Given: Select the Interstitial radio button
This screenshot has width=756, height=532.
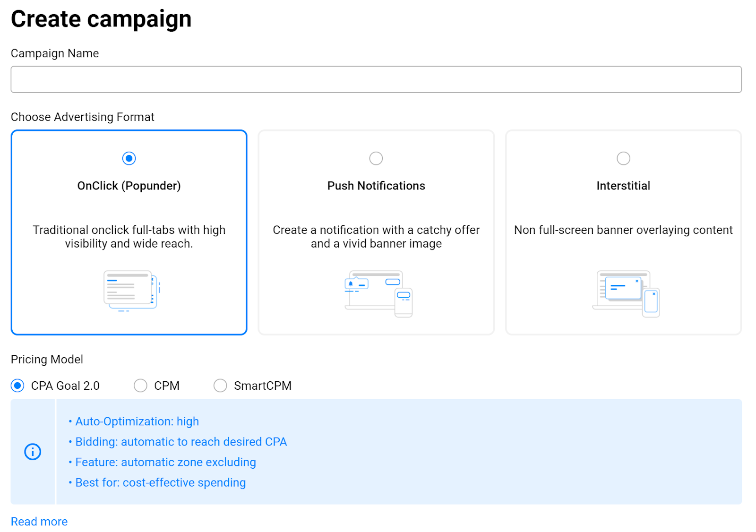Looking at the screenshot, I should click(x=623, y=158).
